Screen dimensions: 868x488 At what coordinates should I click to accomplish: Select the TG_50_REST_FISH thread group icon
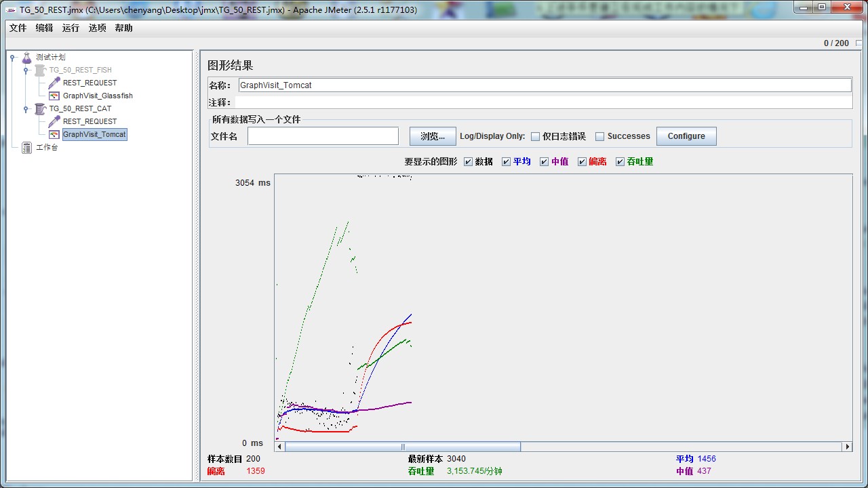tap(39, 70)
